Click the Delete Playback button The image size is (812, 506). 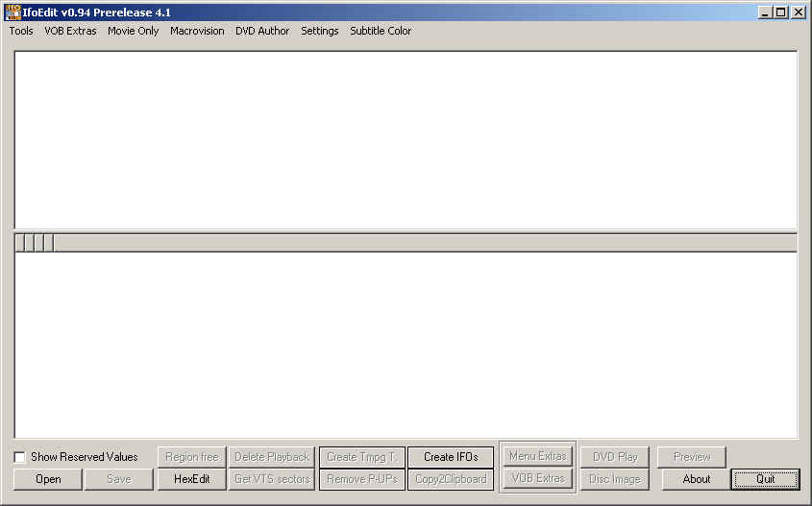point(272,457)
